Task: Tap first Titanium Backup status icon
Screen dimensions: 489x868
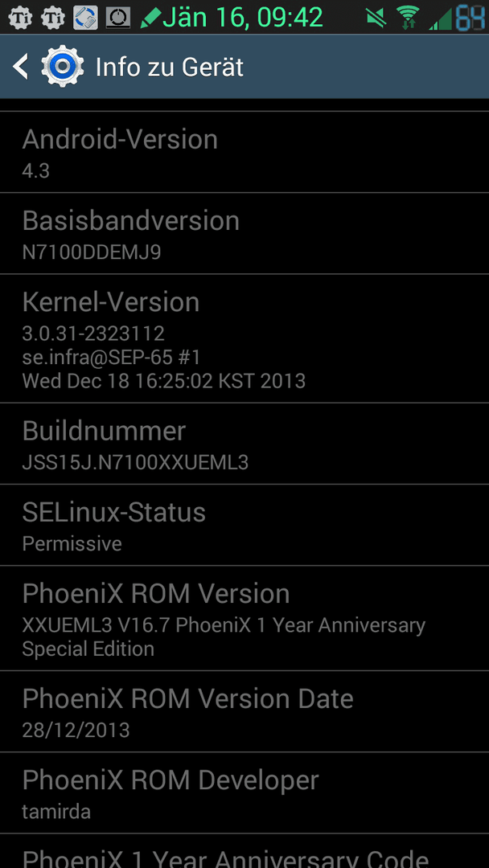Action: point(20,18)
